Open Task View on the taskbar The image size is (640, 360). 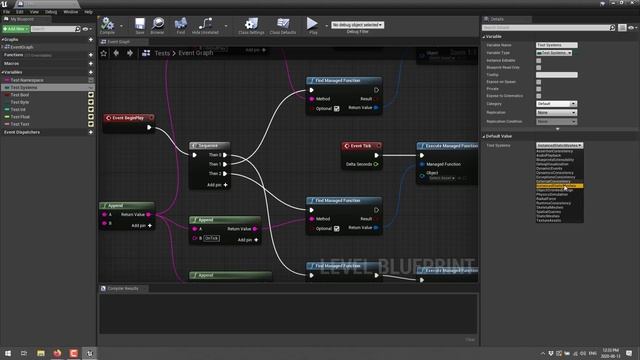(x=24, y=353)
